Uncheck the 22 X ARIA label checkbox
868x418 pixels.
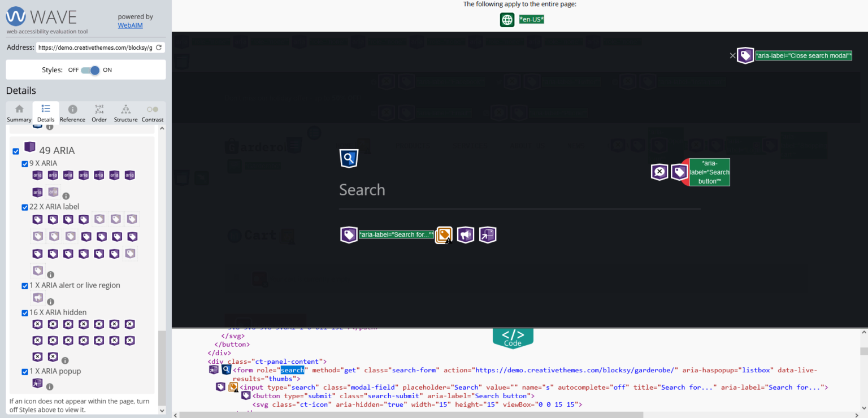[x=25, y=207]
